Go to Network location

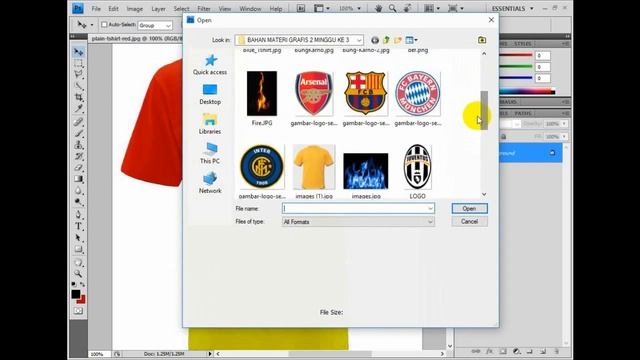point(210,183)
